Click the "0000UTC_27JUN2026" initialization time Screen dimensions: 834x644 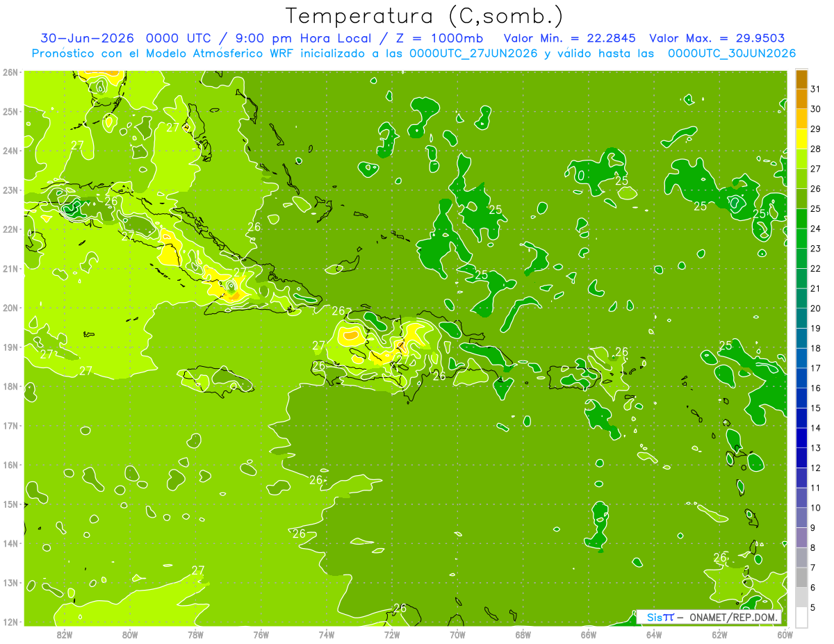pos(473,53)
